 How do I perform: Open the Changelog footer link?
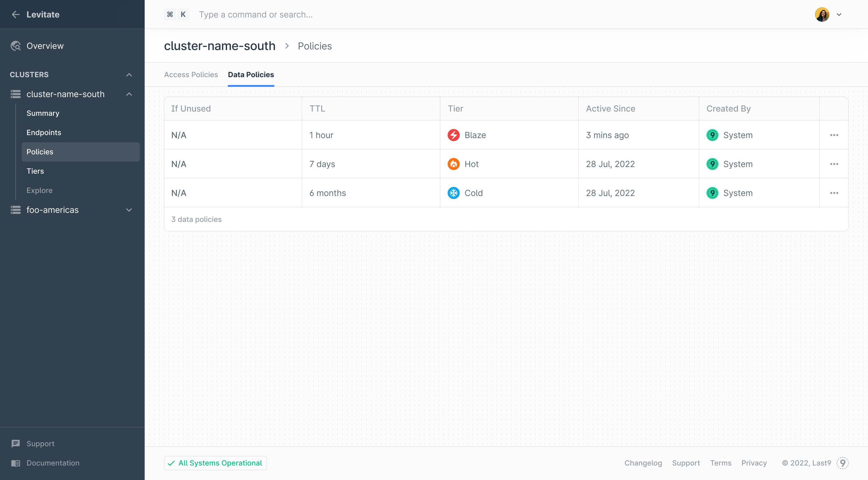point(643,463)
